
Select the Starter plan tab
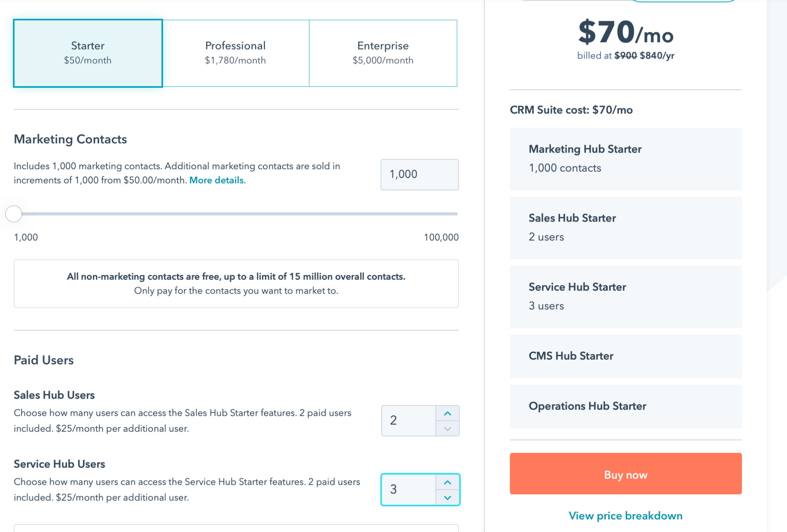87,53
